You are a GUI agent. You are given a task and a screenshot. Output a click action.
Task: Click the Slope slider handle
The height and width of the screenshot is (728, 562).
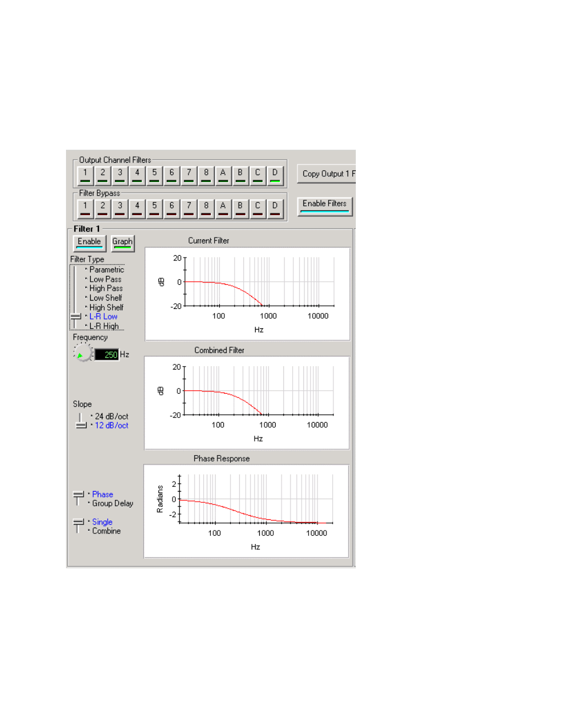coord(81,426)
